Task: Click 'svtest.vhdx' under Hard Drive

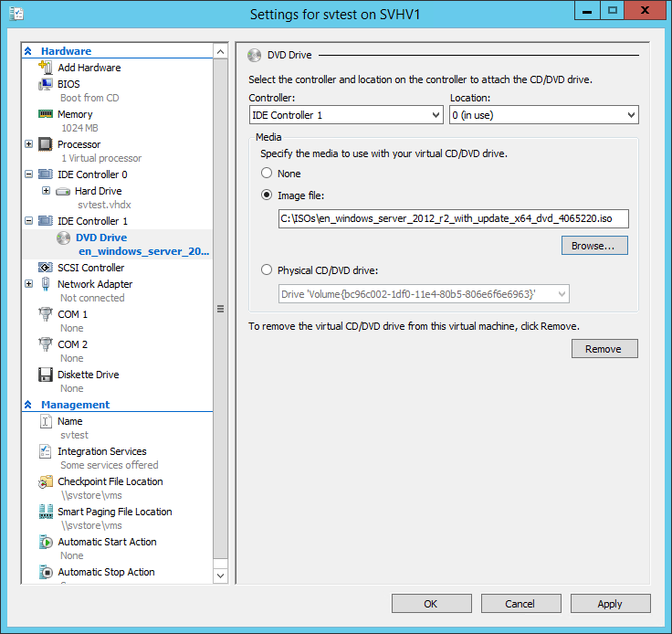Action: [x=104, y=205]
